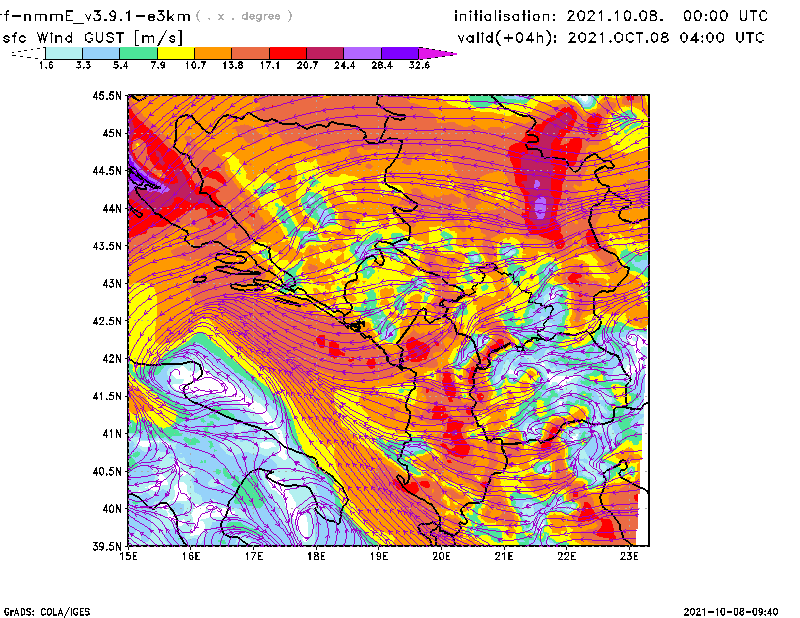Viewport: 800px width, 618px height.
Task: Click the 45.5N latitude label
Action: coord(107,95)
